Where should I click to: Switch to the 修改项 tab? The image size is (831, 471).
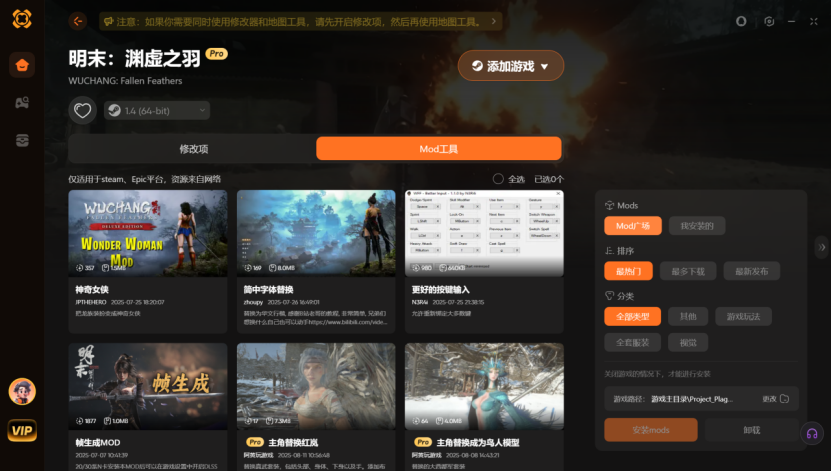193,149
